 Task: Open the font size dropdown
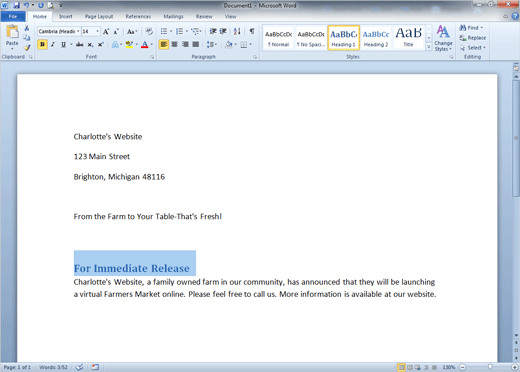(97, 31)
